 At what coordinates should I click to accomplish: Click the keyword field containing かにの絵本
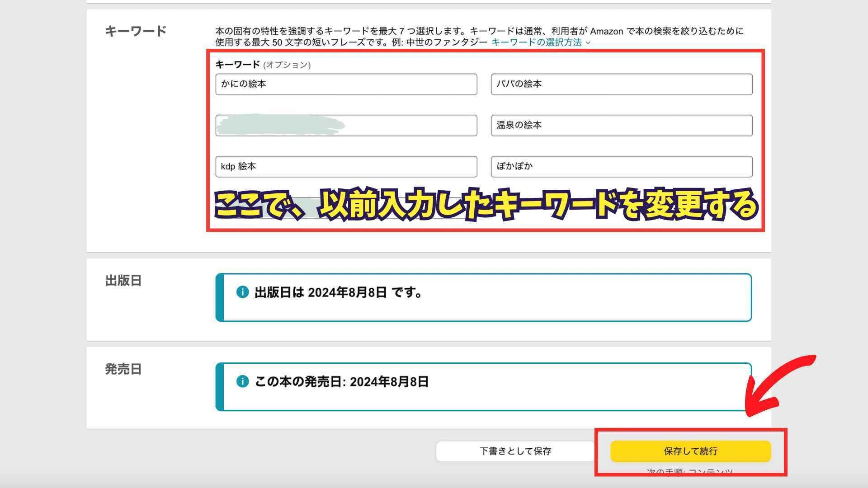coord(346,84)
